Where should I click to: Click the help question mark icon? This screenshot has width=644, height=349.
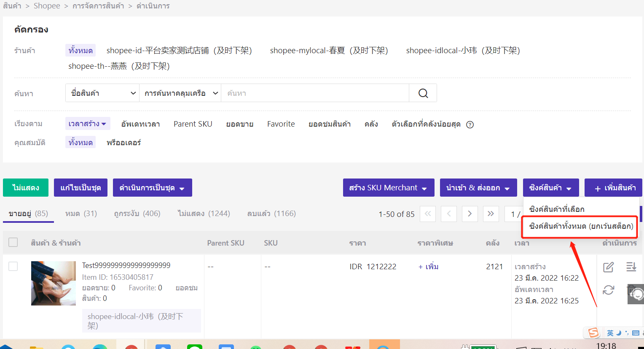(470, 124)
